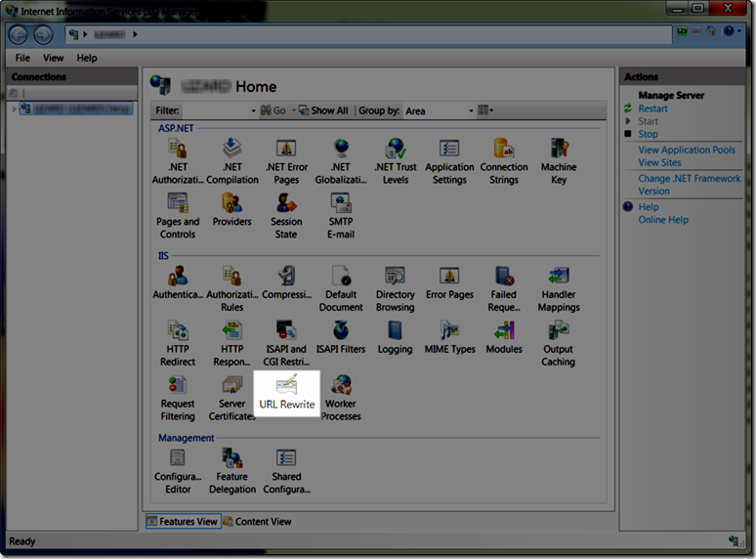The height and width of the screenshot is (559, 756).
Task: Click Stop in Actions pane
Action: [x=648, y=134]
